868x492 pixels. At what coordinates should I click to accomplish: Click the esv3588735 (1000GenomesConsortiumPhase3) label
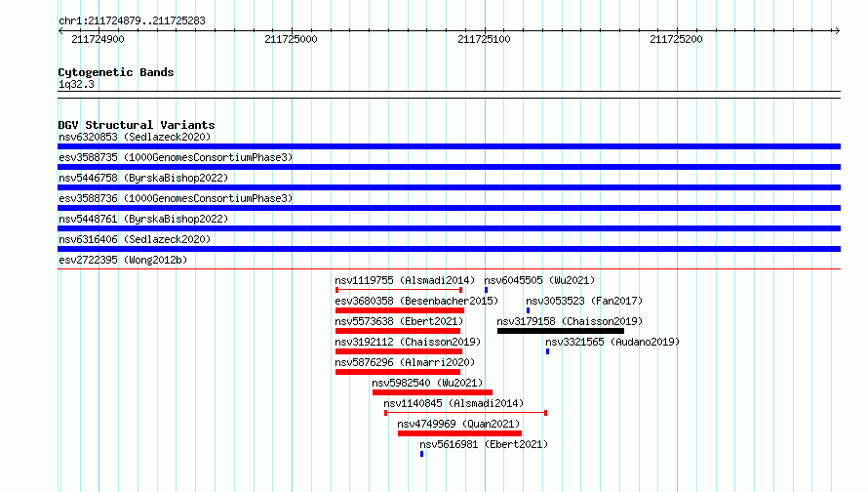[x=176, y=157]
